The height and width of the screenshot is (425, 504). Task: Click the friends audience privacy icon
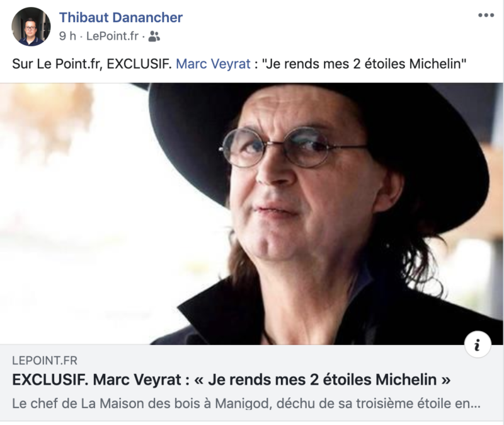[154, 37]
